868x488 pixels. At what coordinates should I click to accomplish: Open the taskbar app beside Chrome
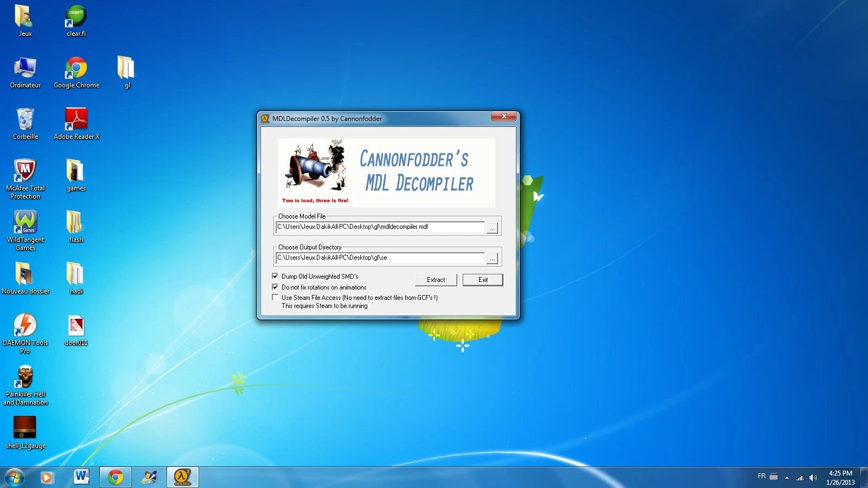[x=149, y=477]
